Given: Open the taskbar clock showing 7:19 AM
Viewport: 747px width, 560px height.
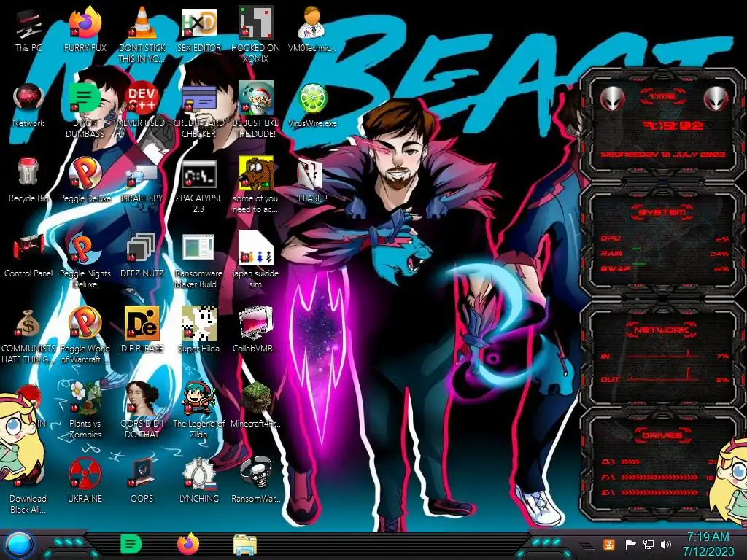Looking at the screenshot, I should pos(708,544).
